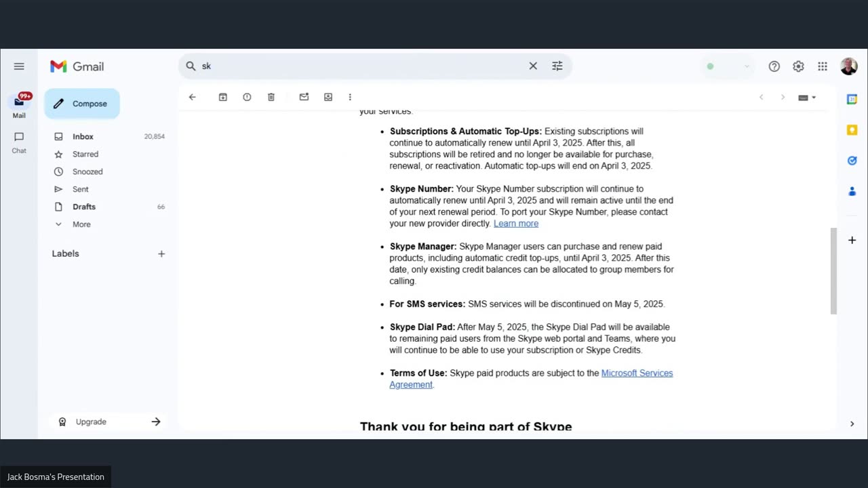
Task: Show search options filter icon
Action: [557, 66]
